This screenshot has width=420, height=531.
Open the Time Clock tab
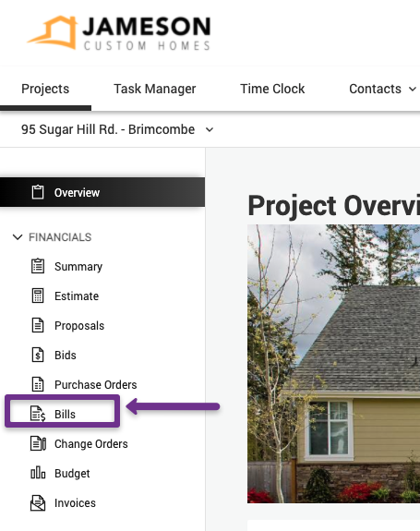(x=272, y=89)
